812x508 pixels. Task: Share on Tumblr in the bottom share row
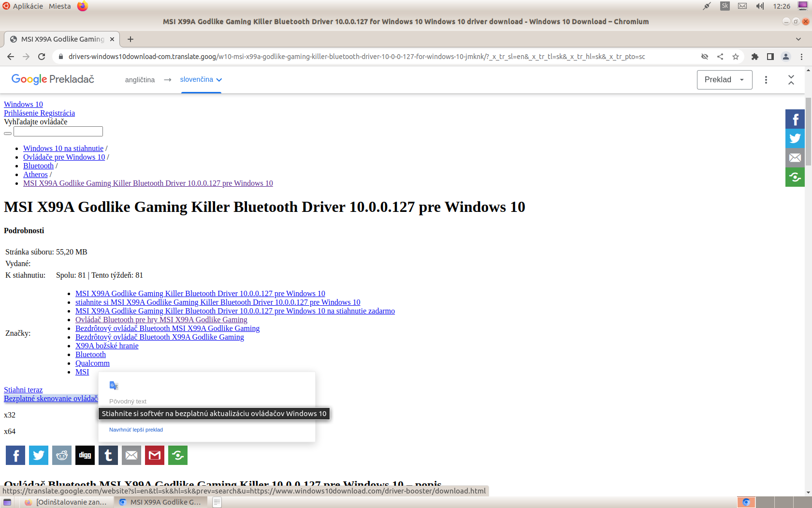(x=108, y=455)
